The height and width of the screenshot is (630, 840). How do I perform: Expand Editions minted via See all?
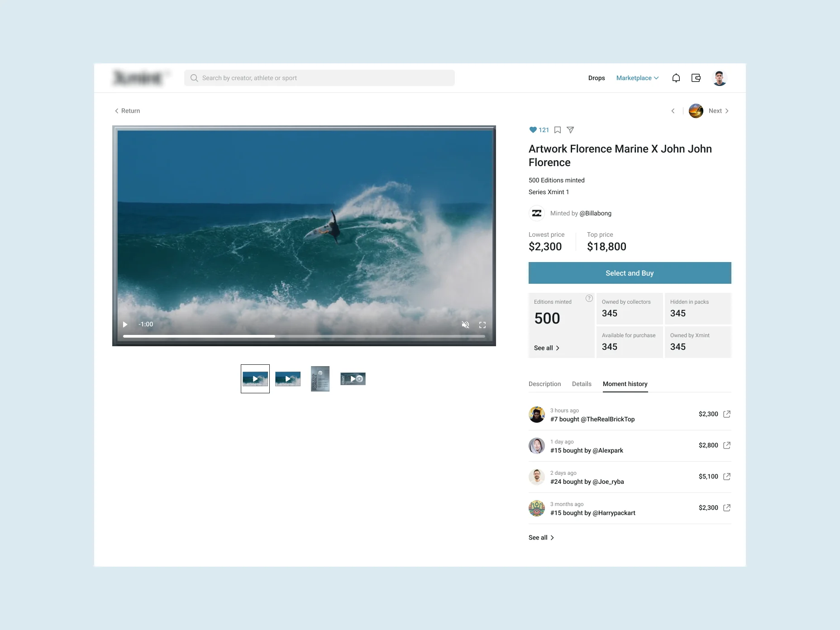[546, 348]
